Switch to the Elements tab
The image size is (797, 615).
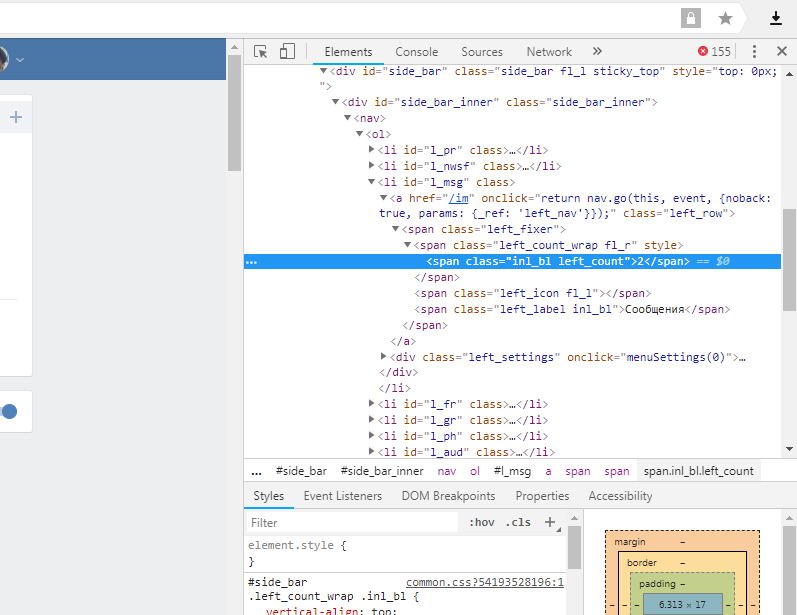pyautogui.click(x=348, y=52)
